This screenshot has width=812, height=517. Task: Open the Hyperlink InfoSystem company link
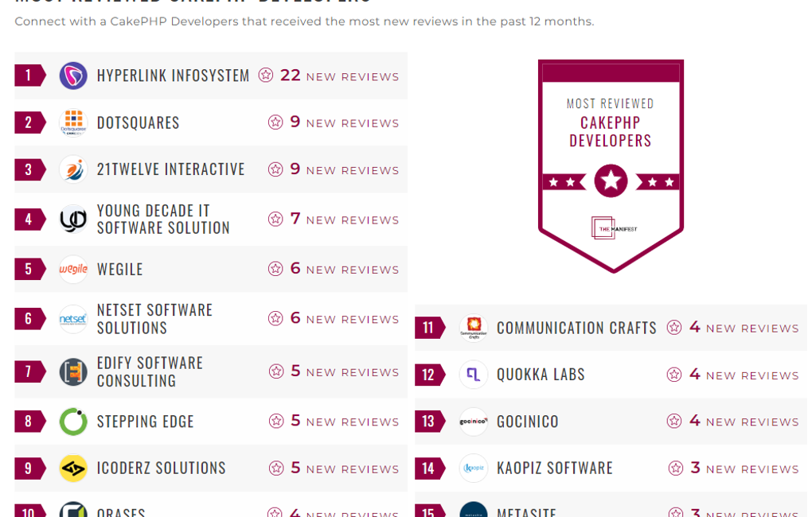click(x=173, y=76)
